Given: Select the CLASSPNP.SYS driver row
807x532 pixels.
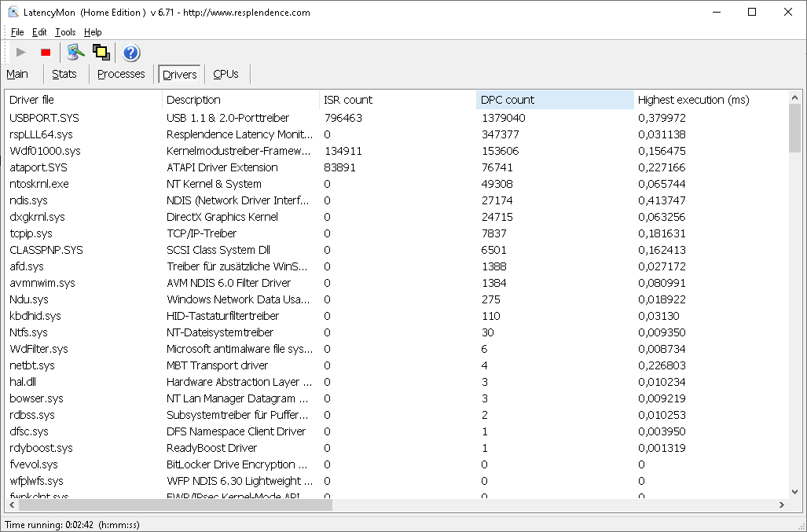Looking at the screenshot, I should (x=396, y=250).
